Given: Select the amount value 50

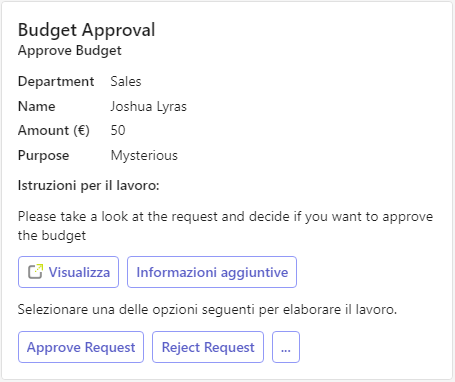Looking at the screenshot, I should (x=118, y=130).
